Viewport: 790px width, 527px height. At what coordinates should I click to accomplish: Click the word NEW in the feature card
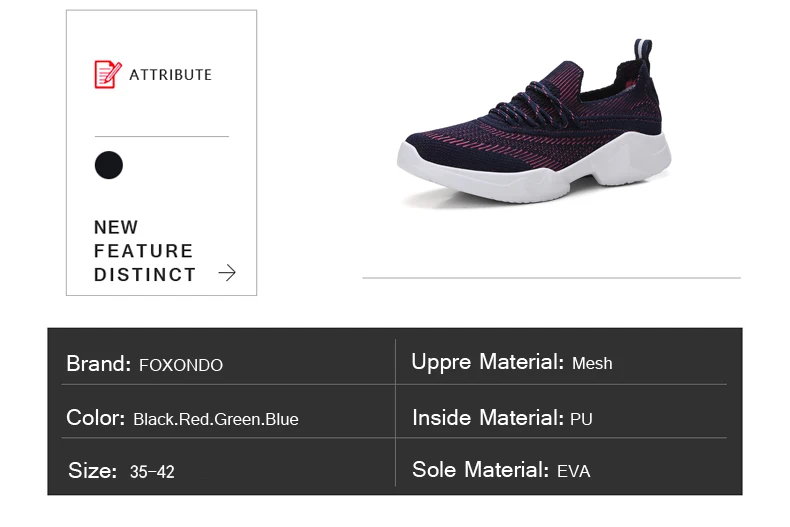coord(116,227)
